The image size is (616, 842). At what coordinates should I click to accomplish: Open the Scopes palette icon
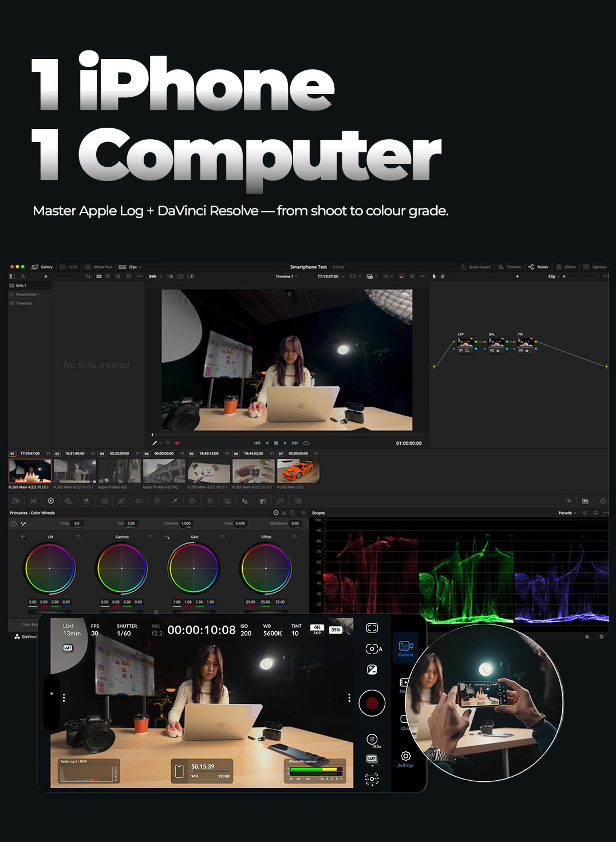click(585, 501)
